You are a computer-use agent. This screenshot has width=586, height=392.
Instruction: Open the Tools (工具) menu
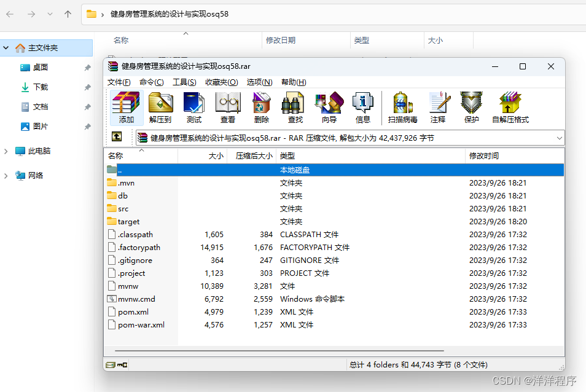pos(184,82)
